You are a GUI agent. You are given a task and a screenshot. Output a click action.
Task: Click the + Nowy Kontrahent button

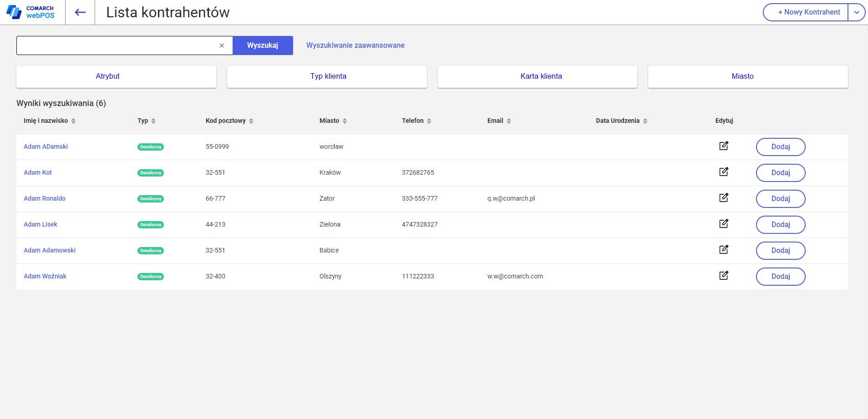tap(806, 12)
